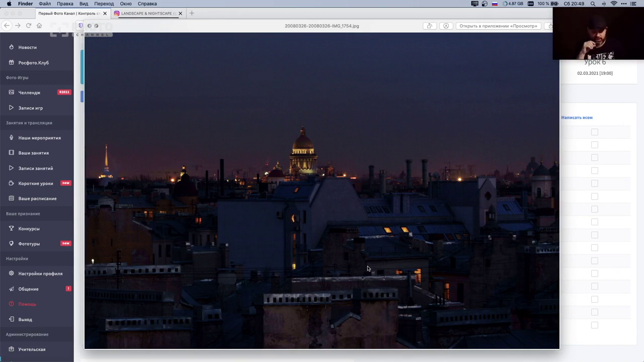Open Настройки профиля gear item

click(40, 274)
